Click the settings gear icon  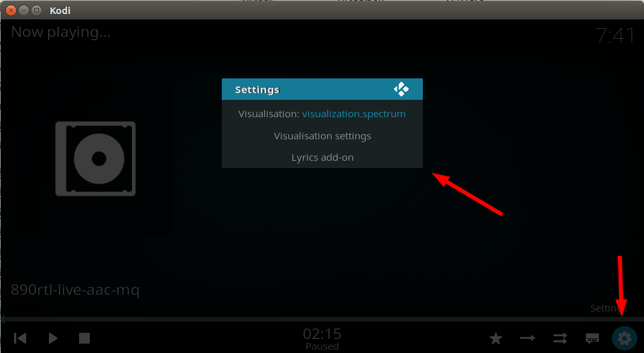pyautogui.click(x=625, y=339)
